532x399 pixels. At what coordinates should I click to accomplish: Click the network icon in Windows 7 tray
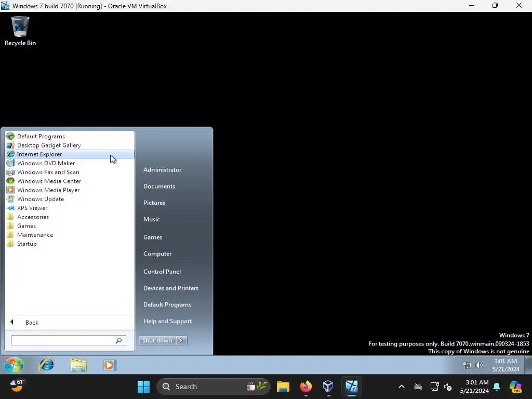467,365
